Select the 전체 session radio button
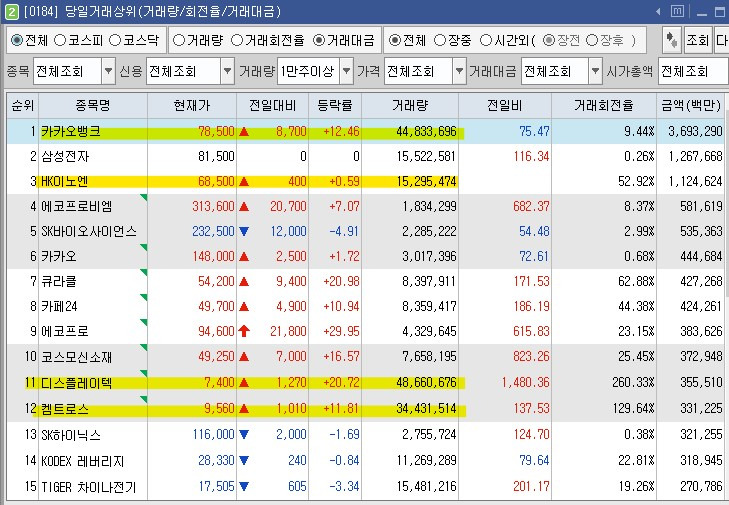The width and height of the screenshot is (729, 505). [395, 40]
